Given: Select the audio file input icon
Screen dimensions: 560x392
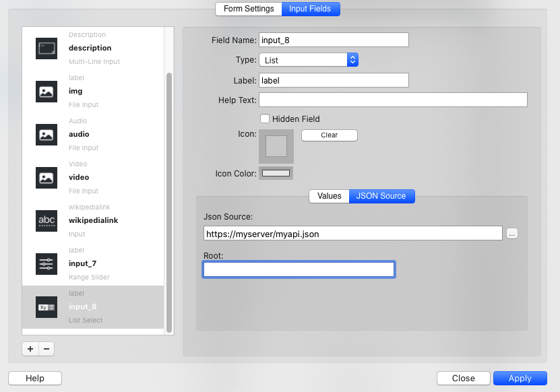Looking at the screenshot, I should point(46,135).
